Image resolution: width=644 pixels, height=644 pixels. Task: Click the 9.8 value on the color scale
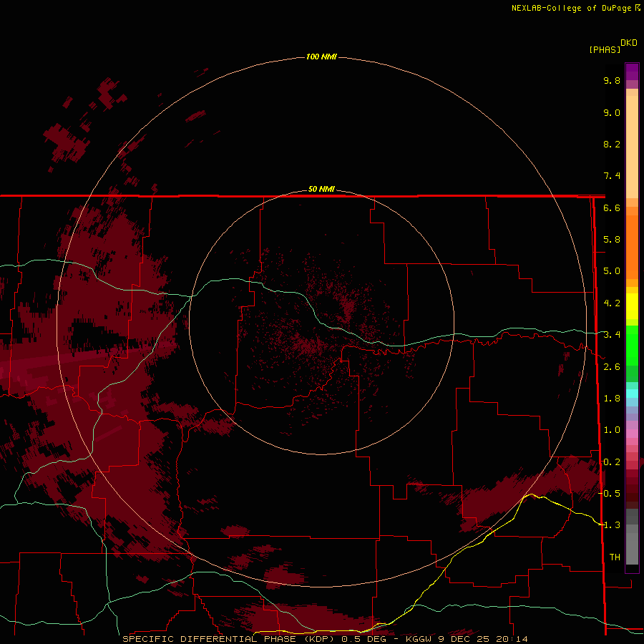point(612,80)
